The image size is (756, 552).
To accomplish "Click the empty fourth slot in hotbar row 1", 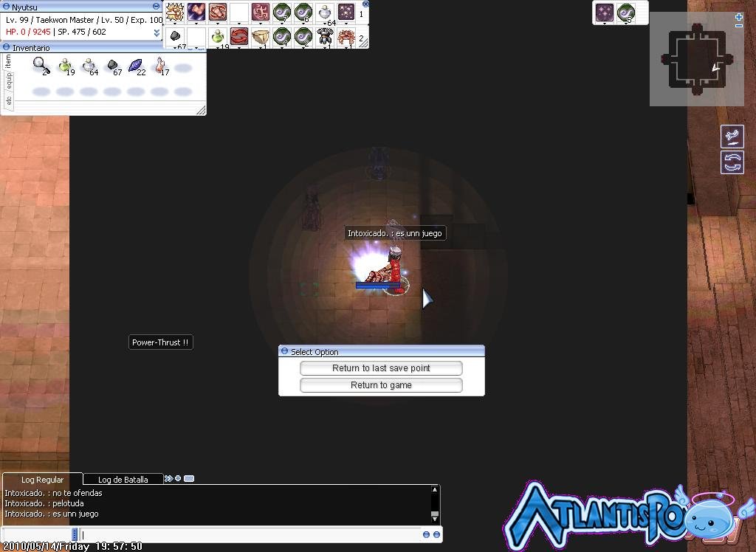I will 239,13.
